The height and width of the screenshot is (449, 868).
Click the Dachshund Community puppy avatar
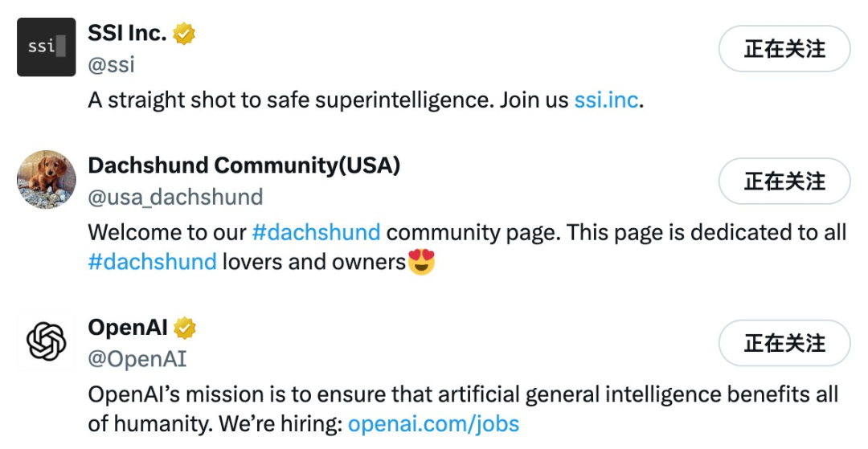47,179
